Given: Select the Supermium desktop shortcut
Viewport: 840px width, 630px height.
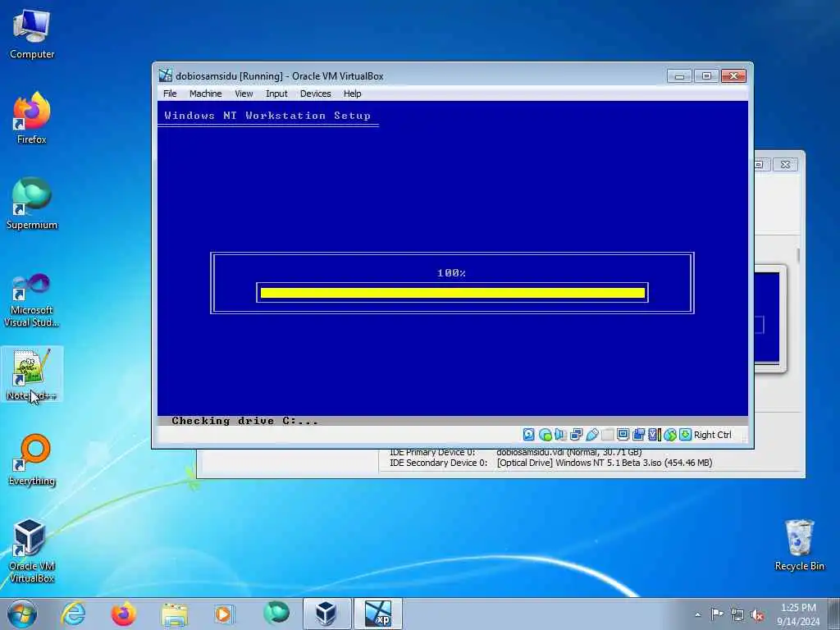Looking at the screenshot, I should click(32, 203).
